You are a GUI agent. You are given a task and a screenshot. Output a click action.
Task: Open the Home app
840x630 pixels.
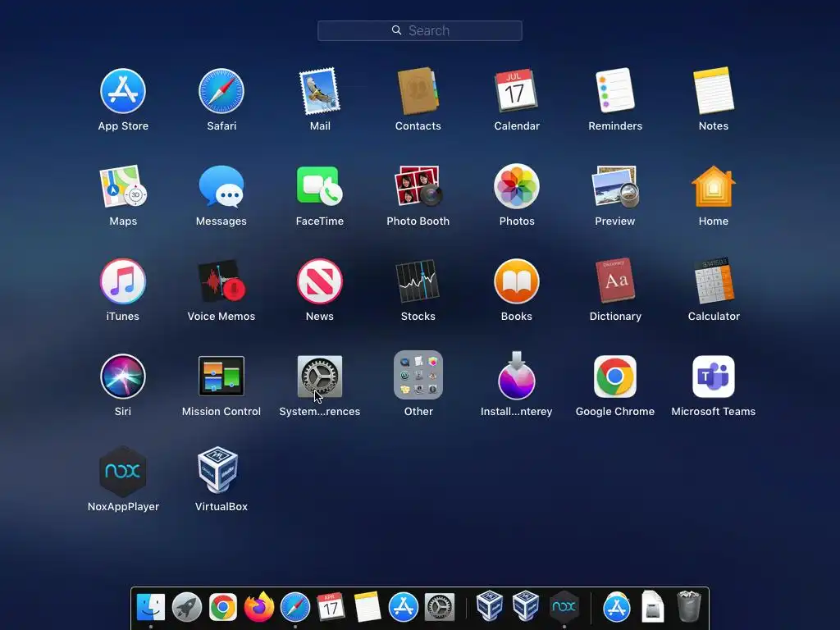[x=714, y=186]
